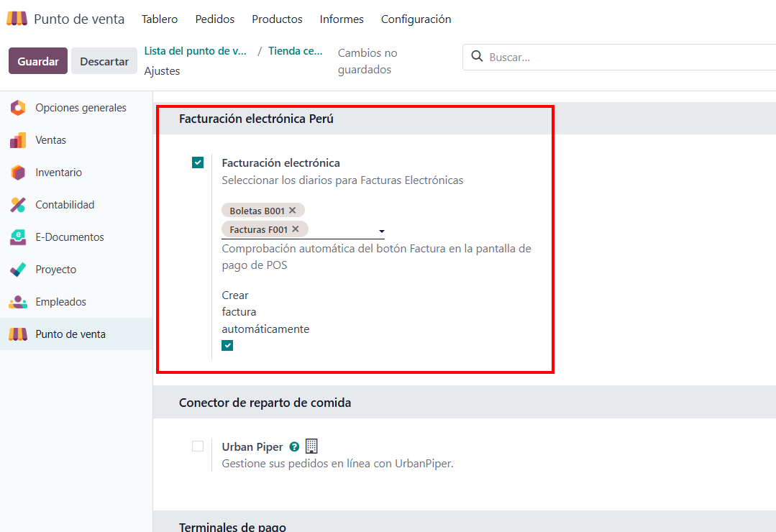Screen dimensions: 776x532
Task: Remove the Facturas F001 tag
Action: (296, 229)
